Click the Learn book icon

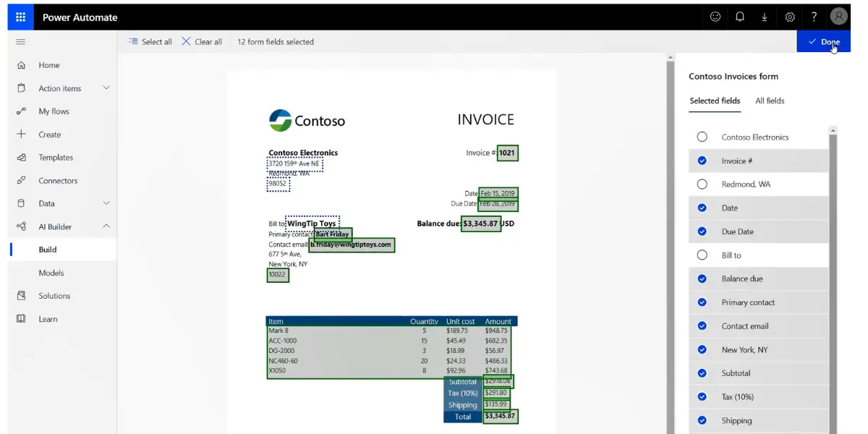21,319
